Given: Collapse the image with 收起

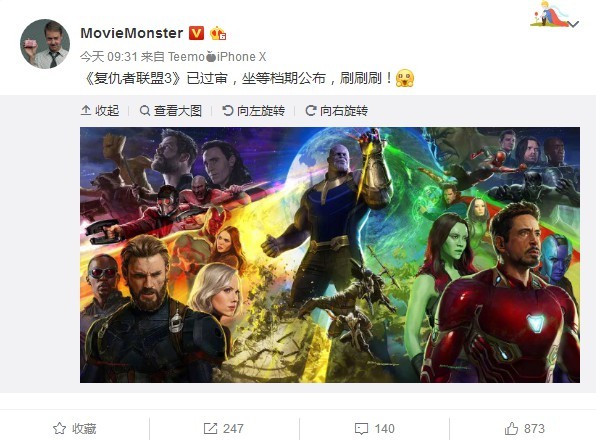Looking at the screenshot, I should tap(100, 111).
